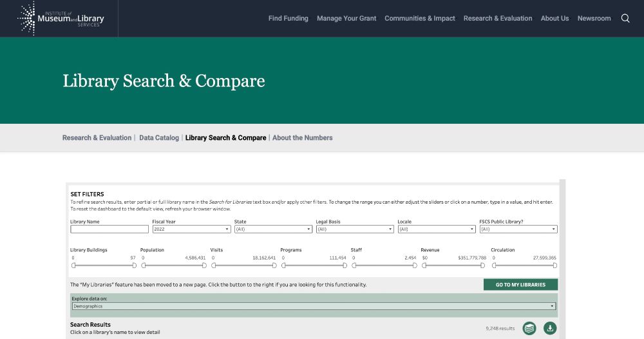The height and width of the screenshot is (339, 644).
Task: Click the Revenue maximum value $351,779,788
Action: (472, 258)
